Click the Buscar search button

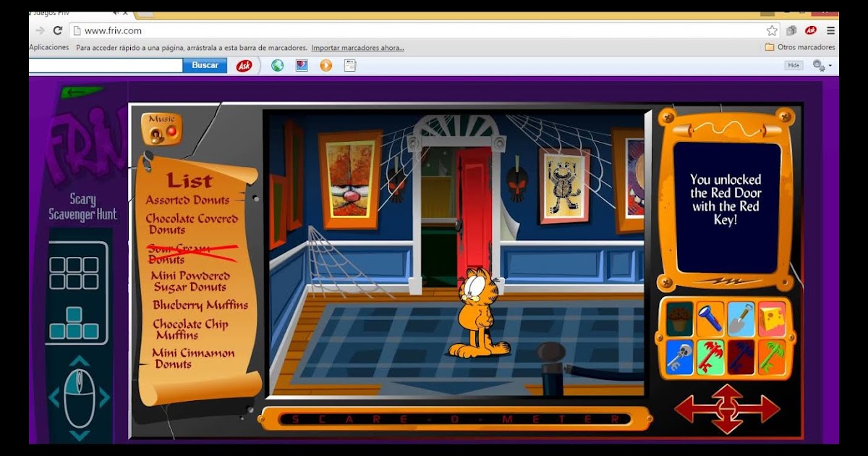point(205,65)
